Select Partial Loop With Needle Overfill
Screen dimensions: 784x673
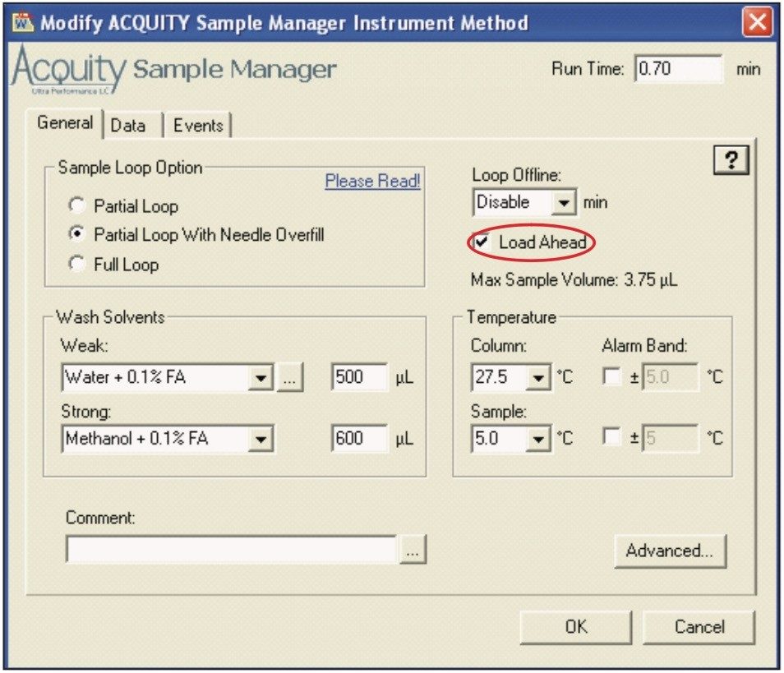click(76, 234)
